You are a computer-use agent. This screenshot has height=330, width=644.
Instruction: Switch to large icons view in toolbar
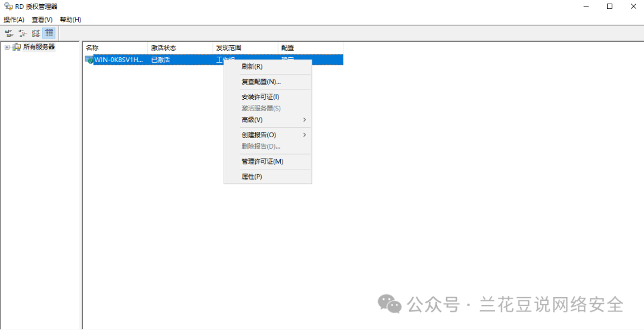(9, 33)
